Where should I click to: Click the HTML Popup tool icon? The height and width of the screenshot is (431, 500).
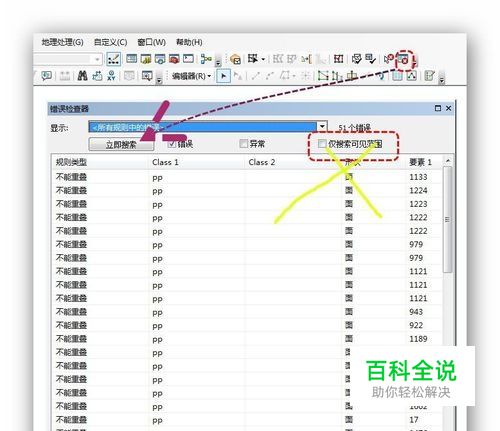point(46,76)
